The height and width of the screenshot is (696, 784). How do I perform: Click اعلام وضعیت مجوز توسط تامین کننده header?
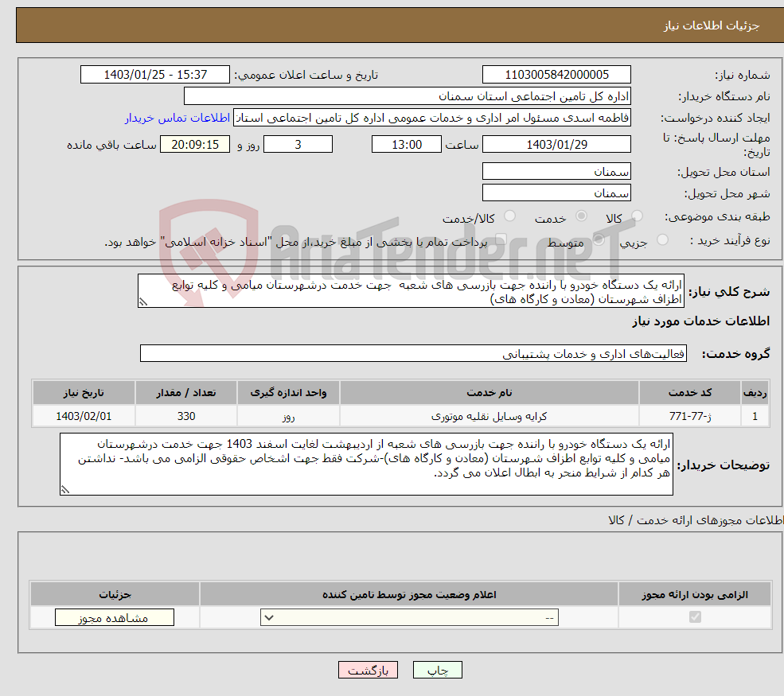pos(409,594)
